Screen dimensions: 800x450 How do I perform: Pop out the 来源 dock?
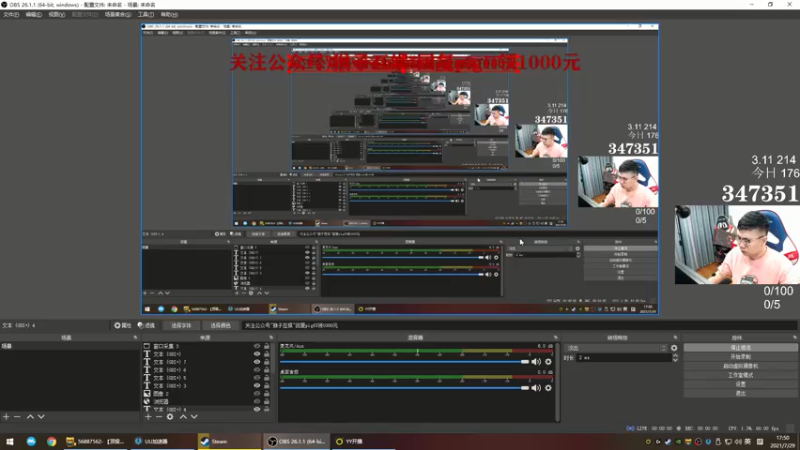[271, 337]
